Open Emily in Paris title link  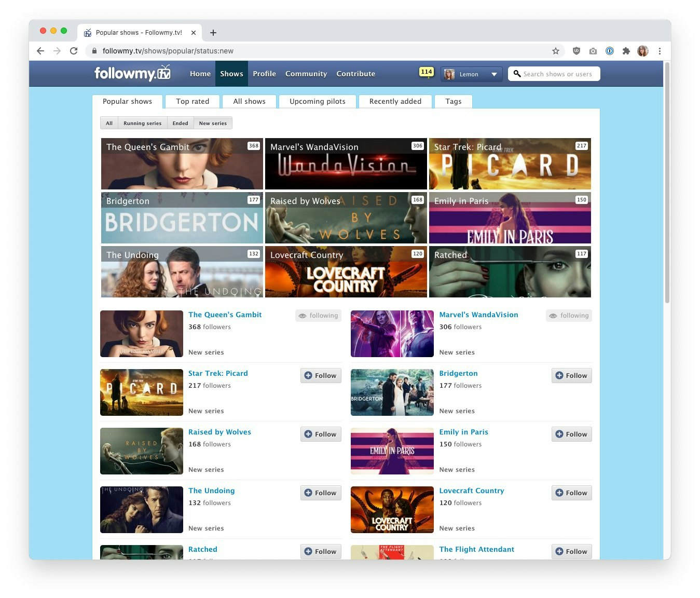(x=463, y=432)
